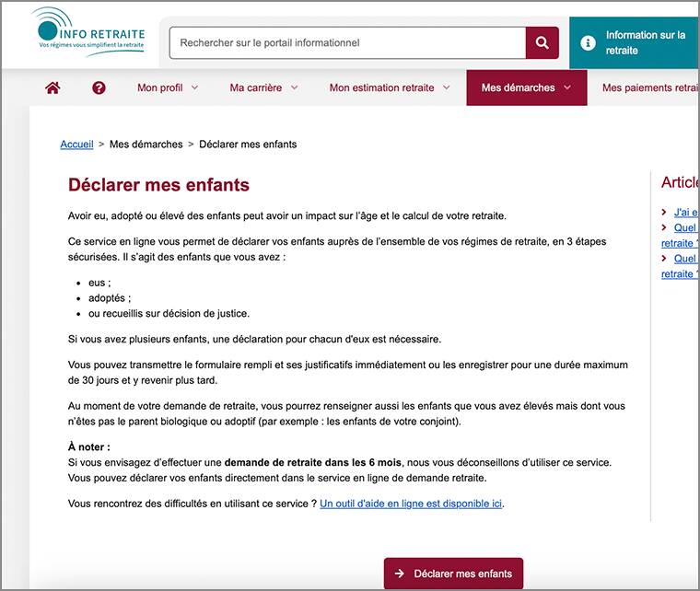Open the Mon profil menu
The width and height of the screenshot is (700, 591).
click(x=168, y=87)
